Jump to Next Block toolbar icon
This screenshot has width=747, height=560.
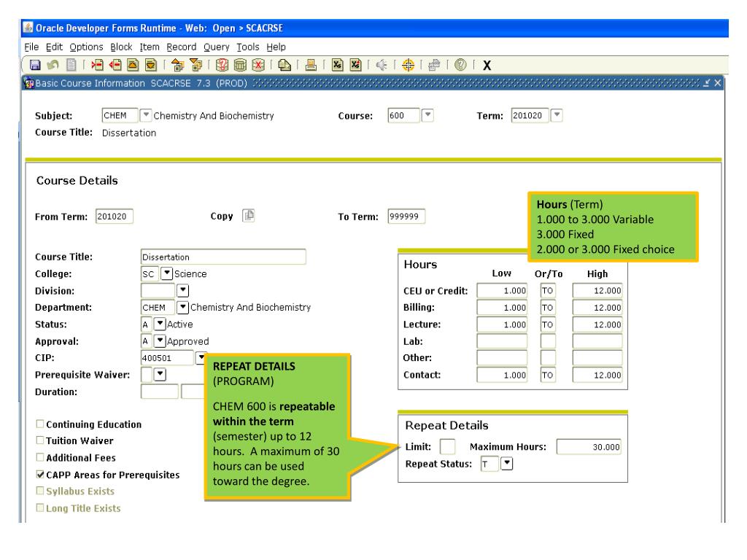click(x=196, y=65)
